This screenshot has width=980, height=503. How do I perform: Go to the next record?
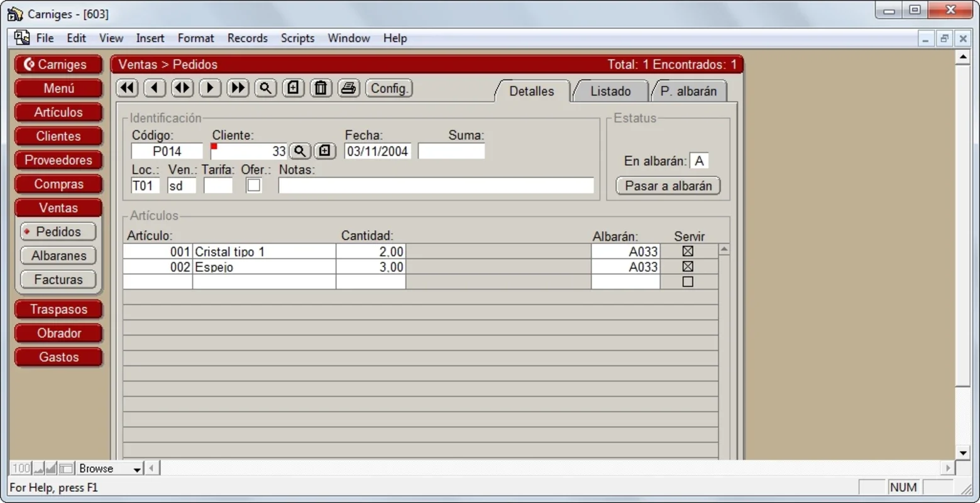tap(210, 88)
